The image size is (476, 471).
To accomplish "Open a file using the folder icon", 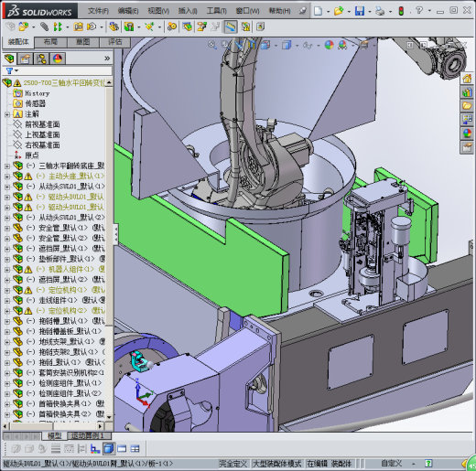I will point(339,11).
